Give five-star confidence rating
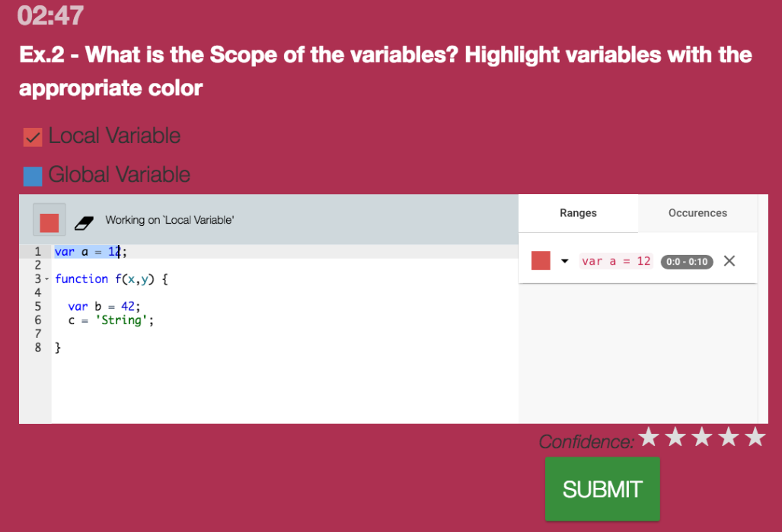 [x=755, y=437]
